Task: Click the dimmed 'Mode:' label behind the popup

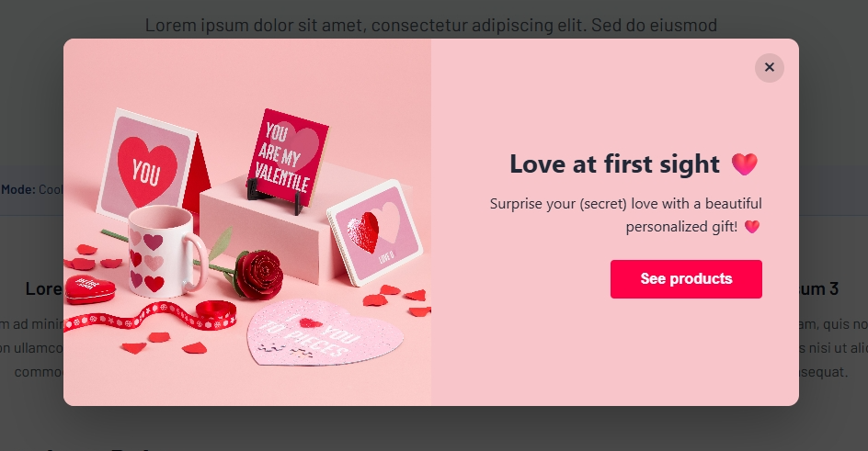Action: [x=17, y=189]
